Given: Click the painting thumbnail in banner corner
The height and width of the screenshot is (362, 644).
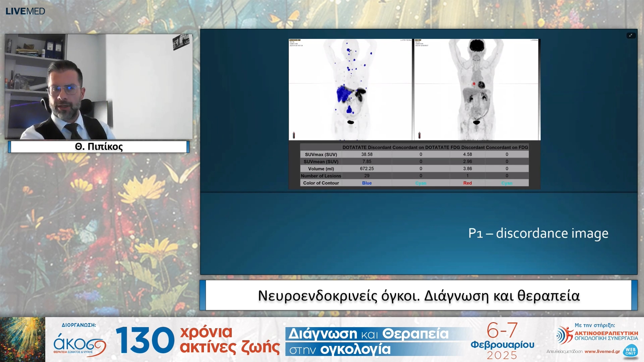Looking at the screenshot, I should 22,340.
